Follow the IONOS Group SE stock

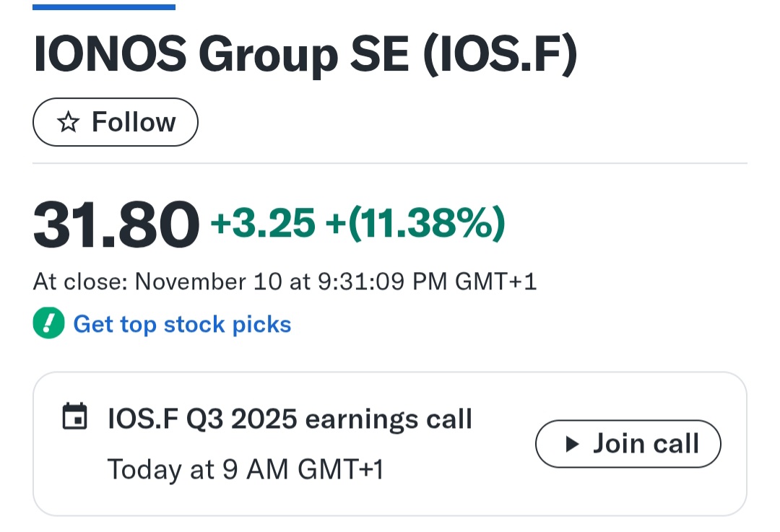coord(116,122)
